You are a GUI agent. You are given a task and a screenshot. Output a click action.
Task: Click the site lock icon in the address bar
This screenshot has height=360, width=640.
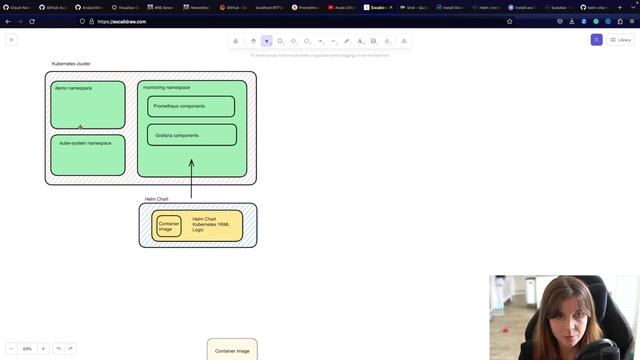click(91, 22)
